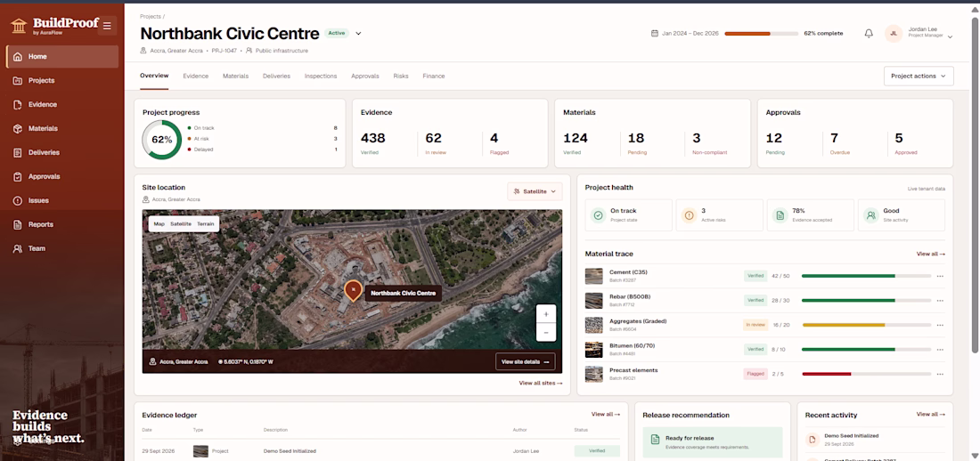
Task: Open options for Cement (C35) row
Action: (940, 276)
